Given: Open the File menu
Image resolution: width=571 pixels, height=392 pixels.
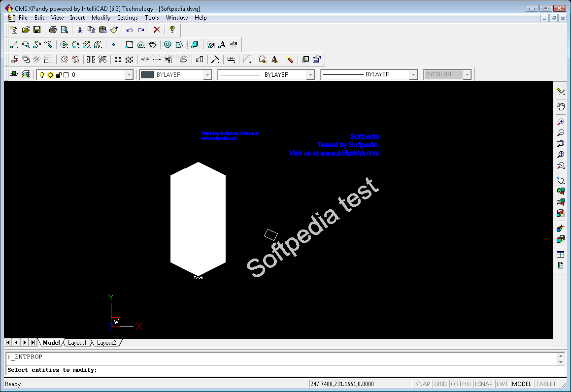Looking at the screenshot, I should (x=23, y=17).
